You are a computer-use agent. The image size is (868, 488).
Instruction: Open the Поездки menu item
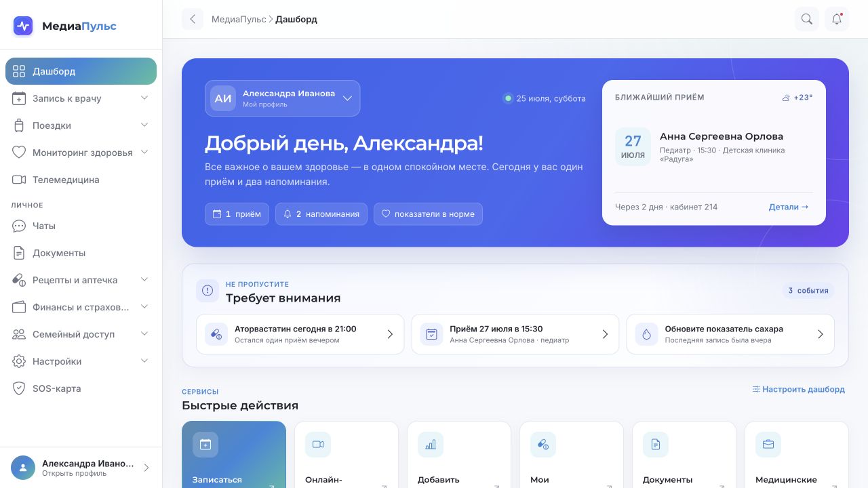81,125
